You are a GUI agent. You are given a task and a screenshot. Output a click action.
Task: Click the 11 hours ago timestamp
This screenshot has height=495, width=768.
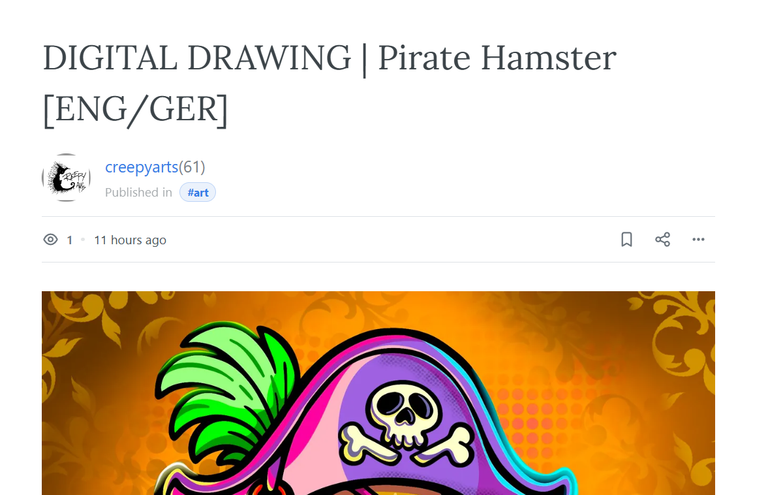click(130, 240)
